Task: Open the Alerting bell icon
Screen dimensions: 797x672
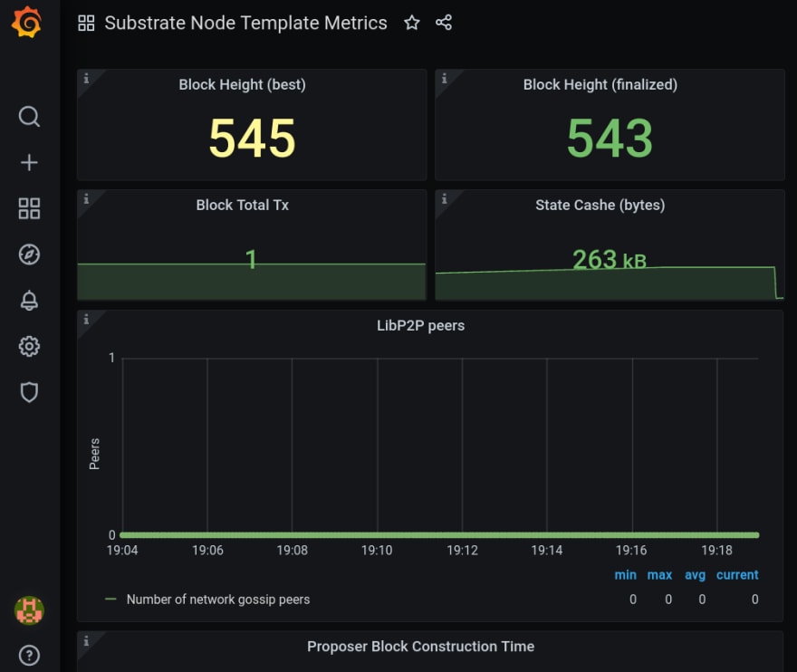Action: pyautogui.click(x=29, y=301)
